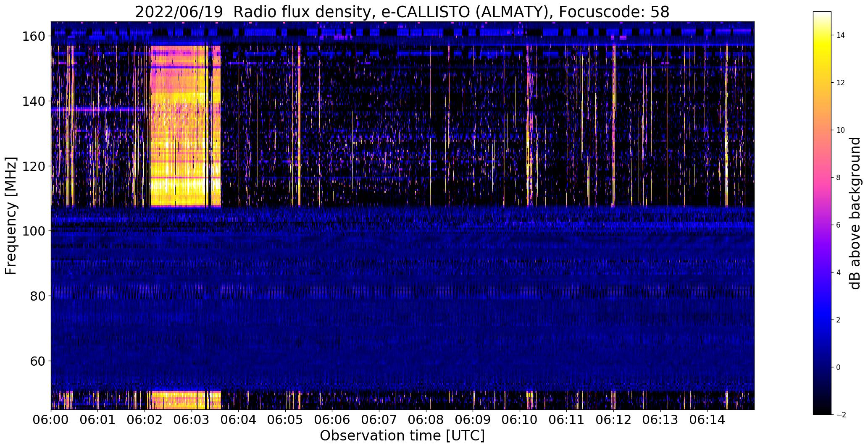The image size is (868, 448).
Task: Click the bright yellow burst between 06:02 and 06:03
Action: 185,126
